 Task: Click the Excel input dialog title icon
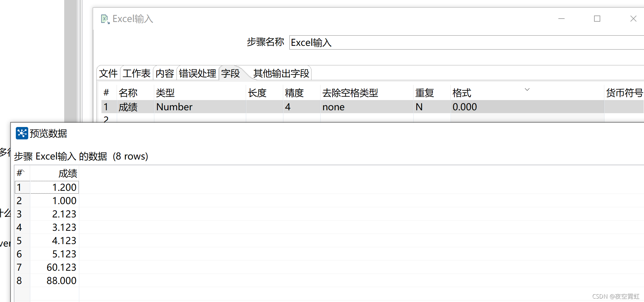(x=105, y=19)
